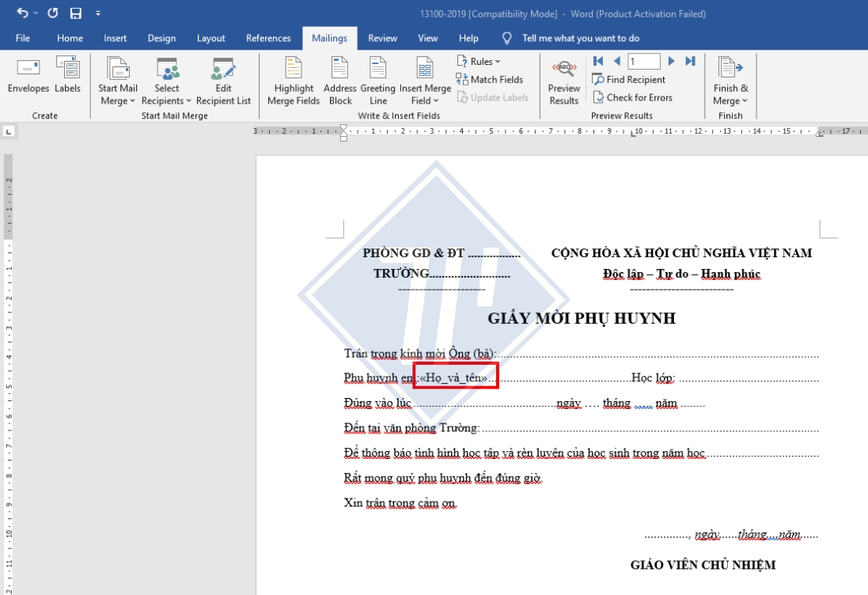Open the References ribbon tab
868x595 pixels.
click(x=268, y=37)
